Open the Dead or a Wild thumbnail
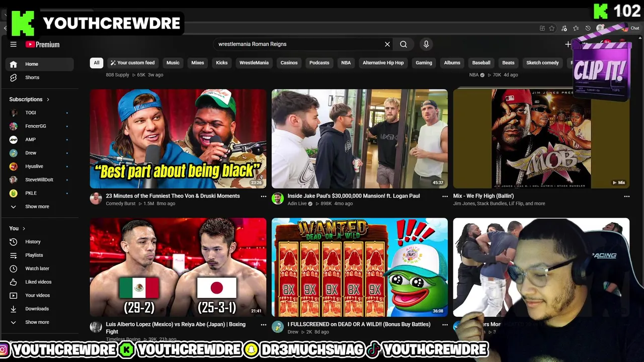644x362 pixels. pos(360,267)
